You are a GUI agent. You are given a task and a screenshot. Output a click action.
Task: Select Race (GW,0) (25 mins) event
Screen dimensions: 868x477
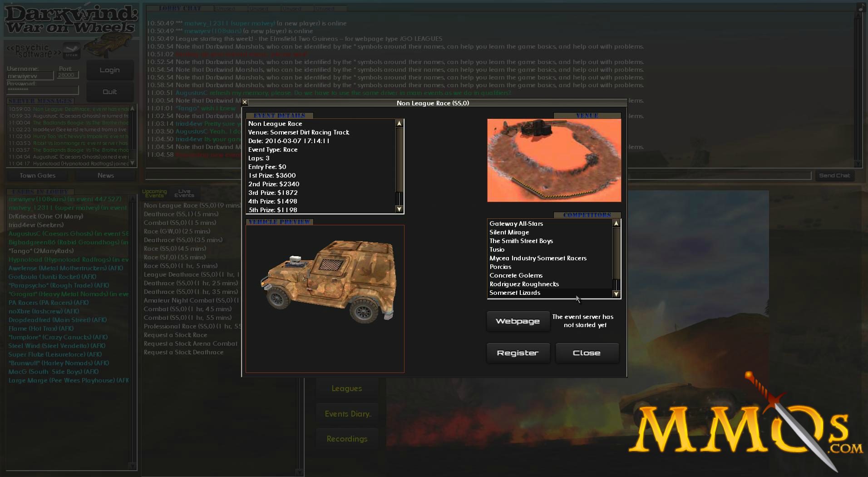177,231
